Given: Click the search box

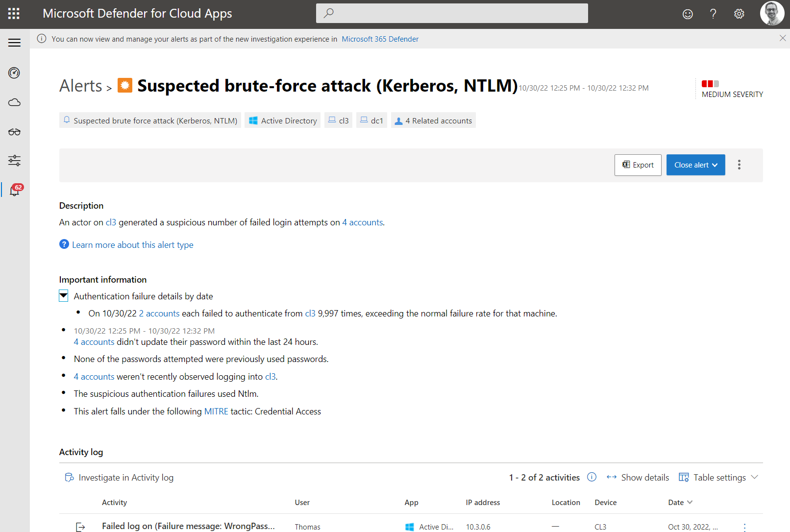Looking at the screenshot, I should click(452, 13).
